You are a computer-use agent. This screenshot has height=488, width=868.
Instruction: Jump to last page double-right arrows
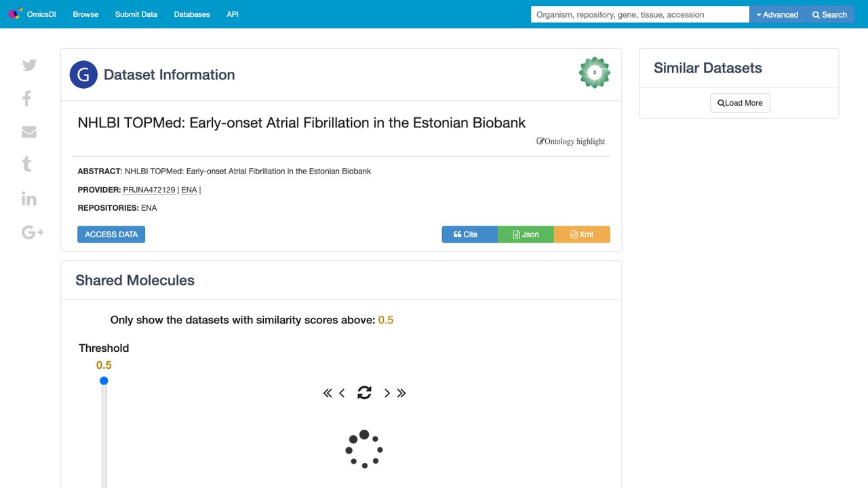tap(401, 393)
